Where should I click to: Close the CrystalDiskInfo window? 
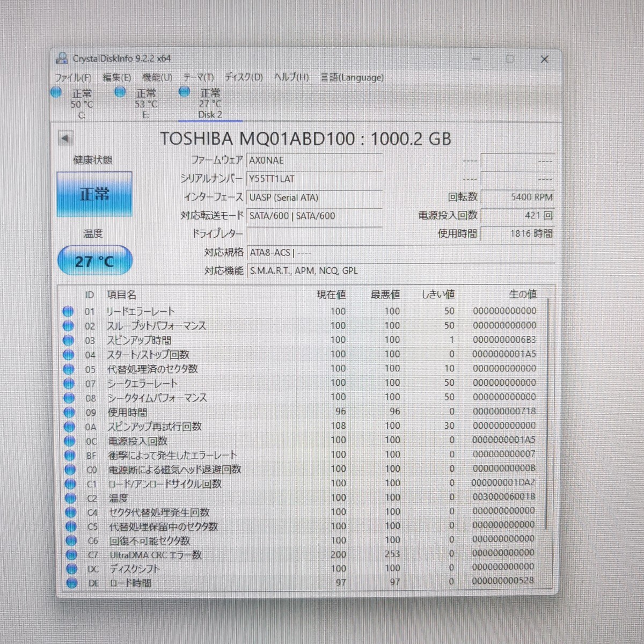[x=544, y=59]
